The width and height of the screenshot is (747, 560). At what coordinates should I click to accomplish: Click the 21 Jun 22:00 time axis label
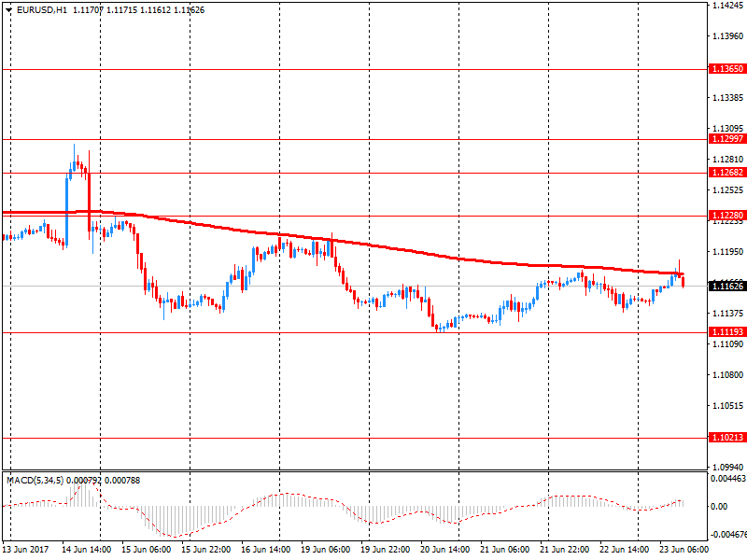565,550
